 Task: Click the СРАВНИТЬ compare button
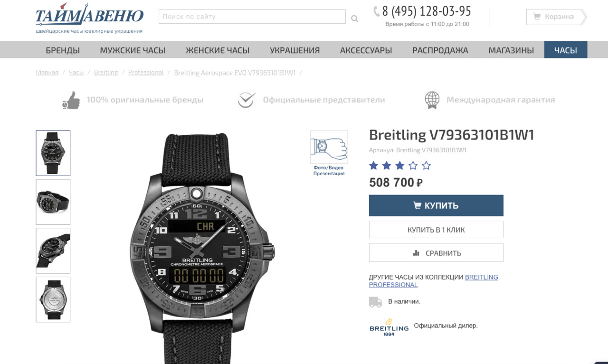click(436, 253)
